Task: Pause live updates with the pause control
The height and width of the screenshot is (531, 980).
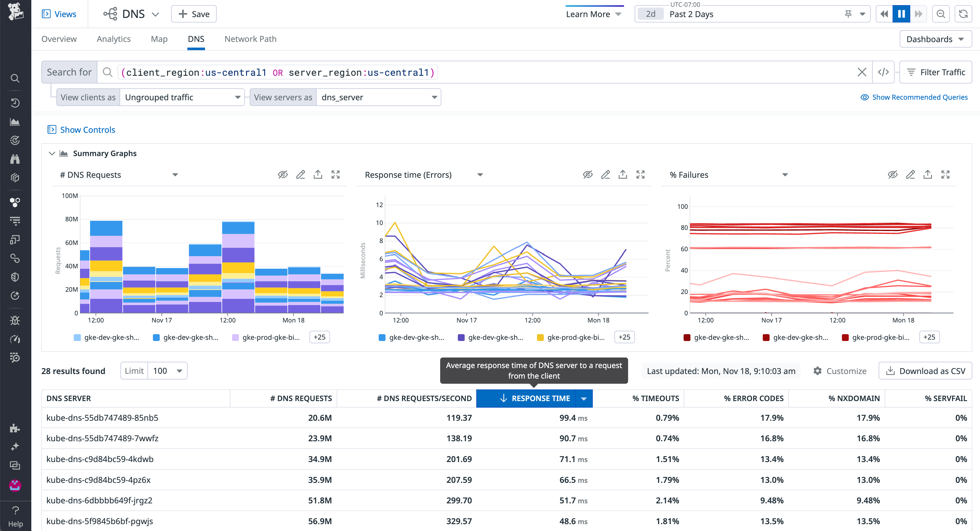Action: click(x=901, y=14)
